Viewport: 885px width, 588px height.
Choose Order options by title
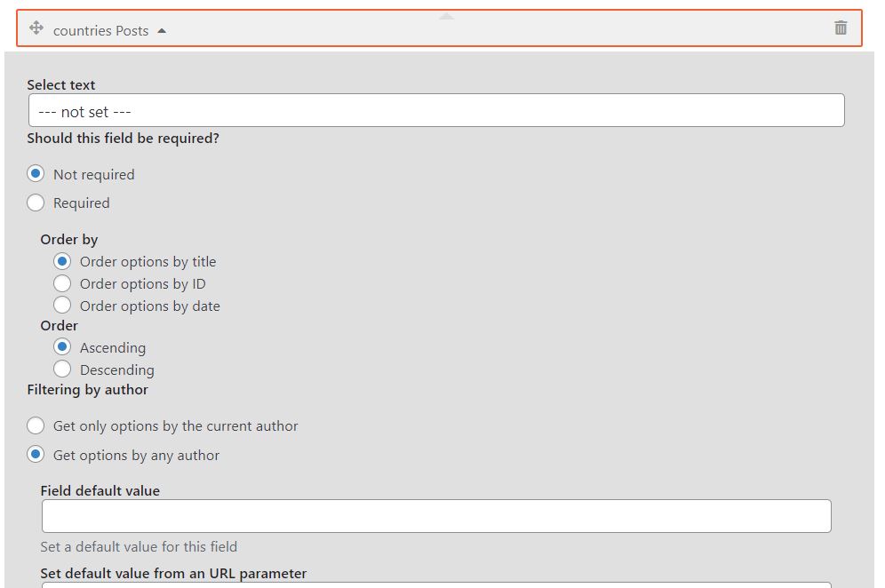pyautogui.click(x=62, y=261)
